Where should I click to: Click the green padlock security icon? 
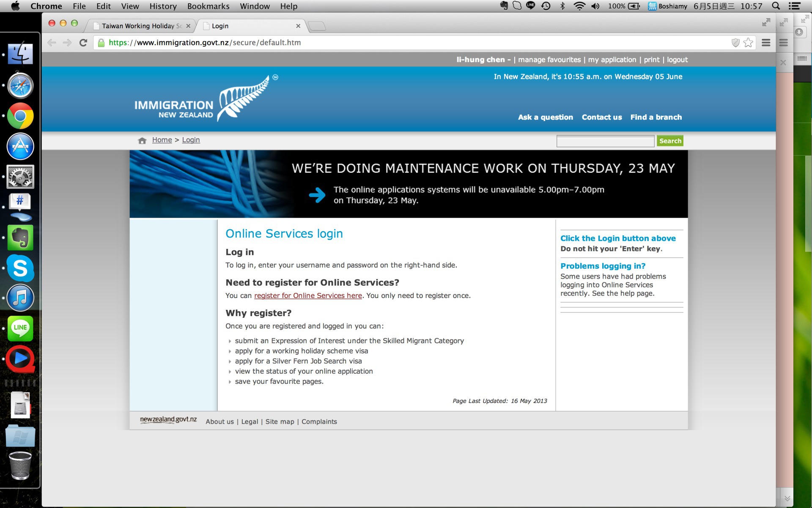pos(101,43)
